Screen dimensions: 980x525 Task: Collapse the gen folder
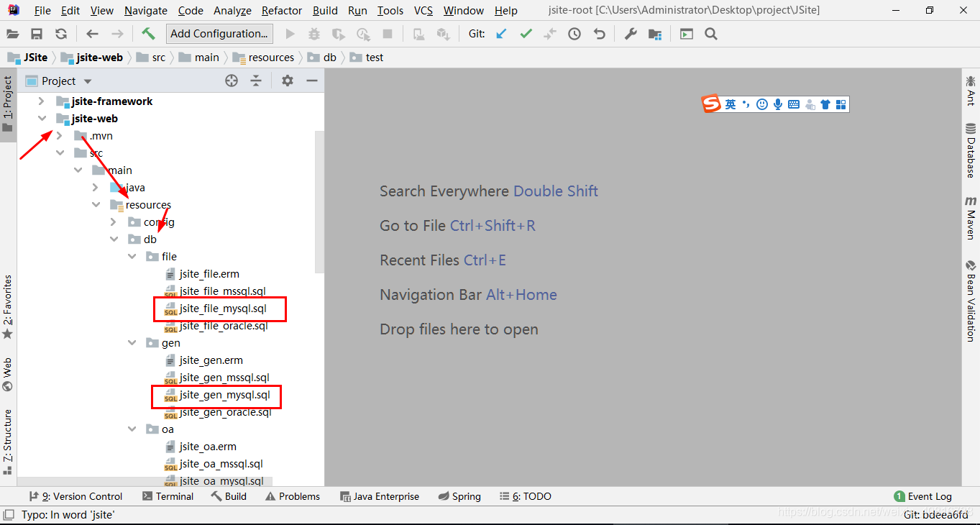(x=132, y=343)
